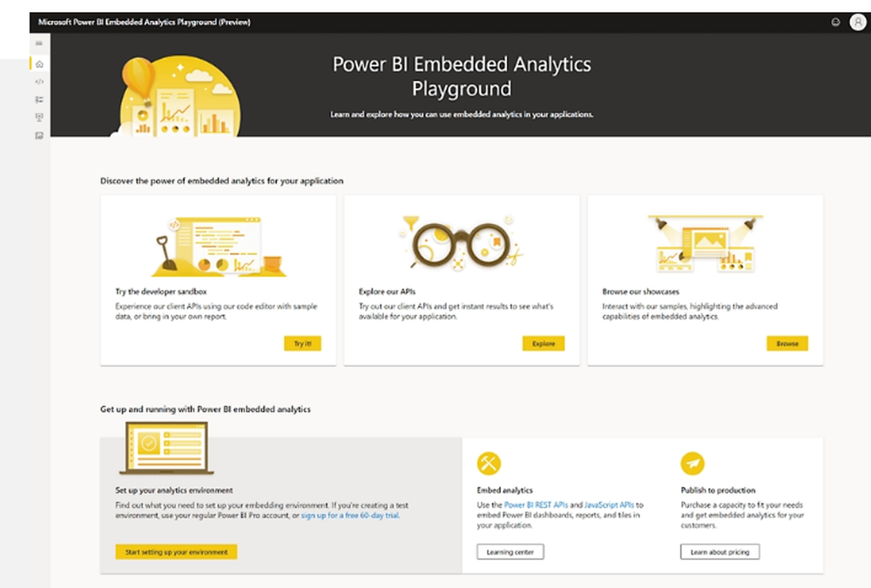Open the user account avatar

point(858,23)
